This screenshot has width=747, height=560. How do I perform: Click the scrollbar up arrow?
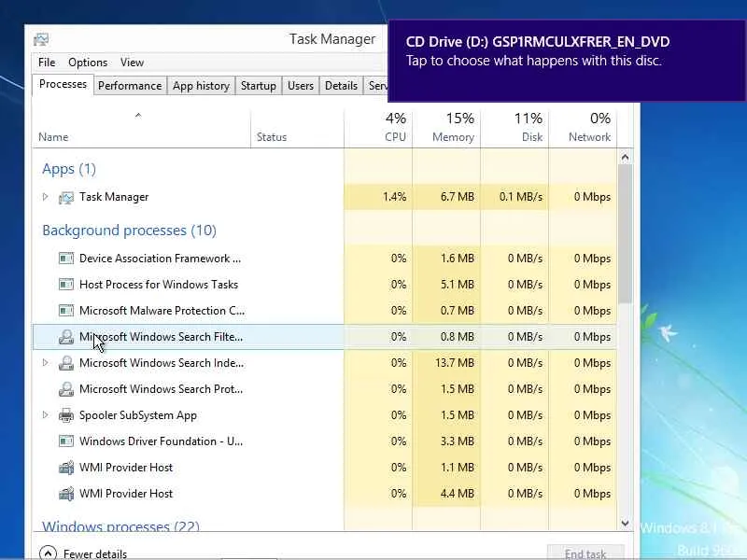(625, 157)
